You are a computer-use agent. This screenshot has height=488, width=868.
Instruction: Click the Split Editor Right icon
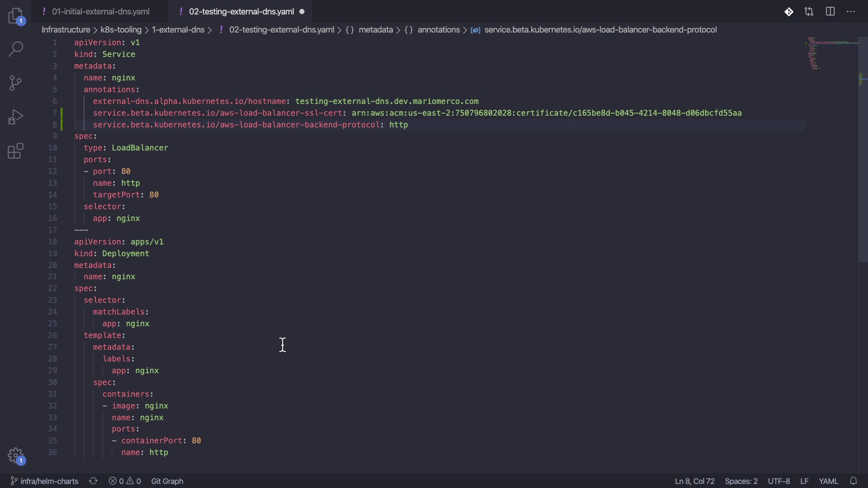[x=830, y=12]
